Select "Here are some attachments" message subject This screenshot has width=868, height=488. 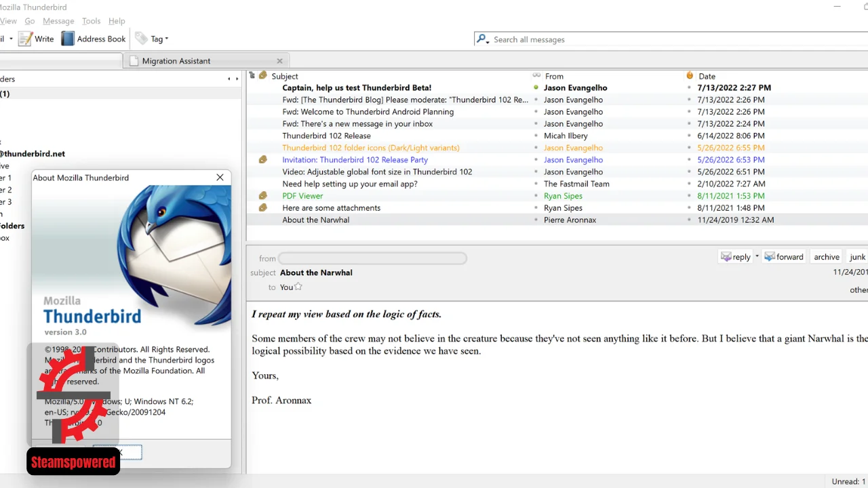(331, 208)
